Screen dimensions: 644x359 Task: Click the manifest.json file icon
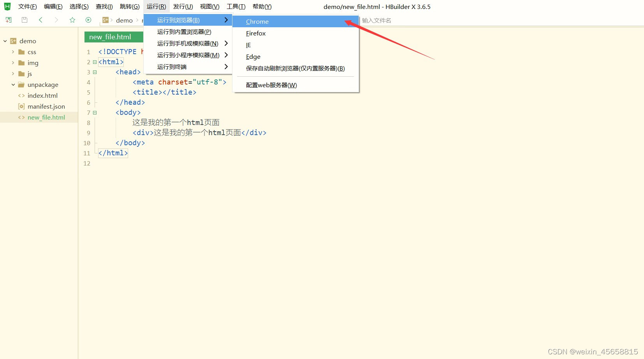pos(21,106)
